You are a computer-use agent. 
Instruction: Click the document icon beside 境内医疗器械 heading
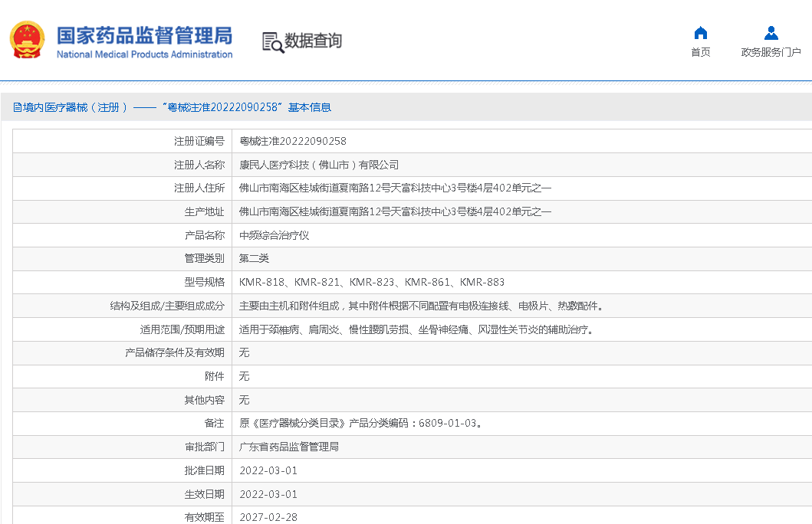17,108
